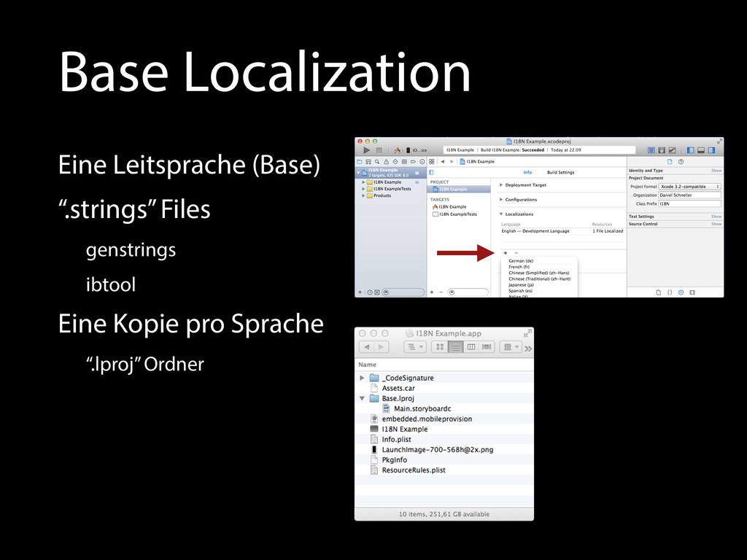The width and height of the screenshot is (747, 560).
Task: Switch to the Build Settings tab
Action: pos(561,172)
